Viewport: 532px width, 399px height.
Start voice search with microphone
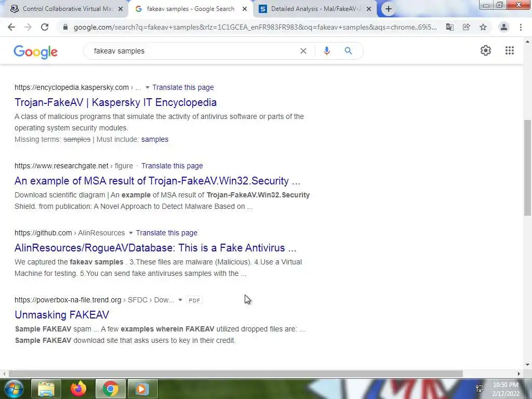(327, 51)
